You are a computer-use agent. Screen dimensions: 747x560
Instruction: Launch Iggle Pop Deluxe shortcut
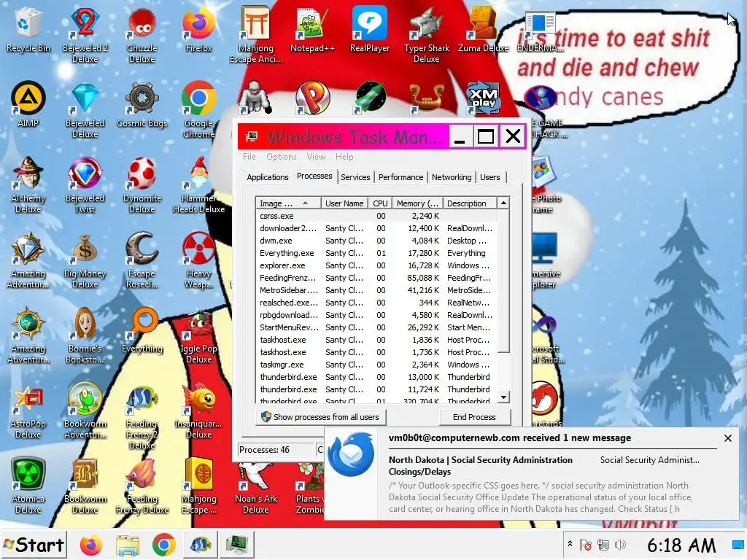click(x=198, y=335)
